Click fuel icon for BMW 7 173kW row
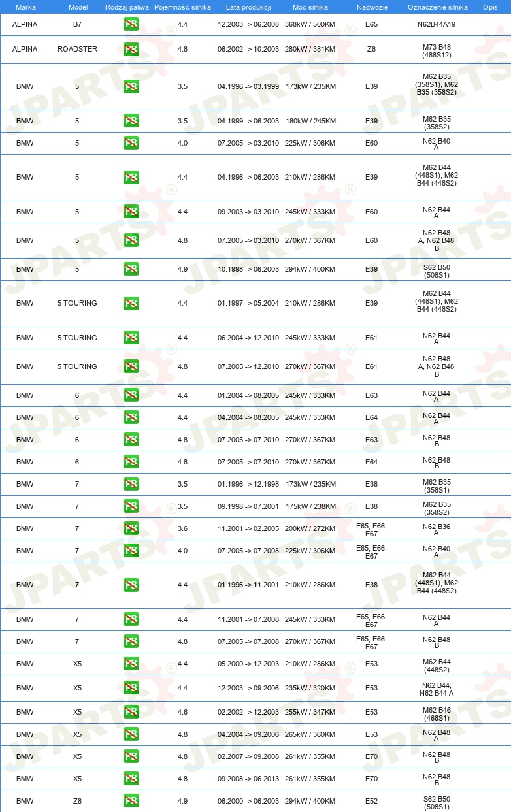Viewport: 511px width, 812px height. [x=131, y=484]
